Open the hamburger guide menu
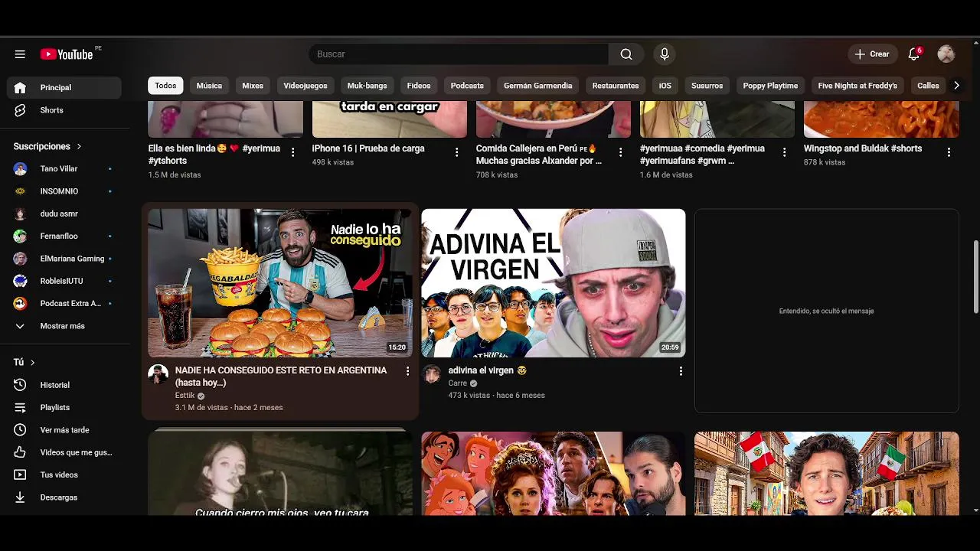The image size is (980, 551). 20,54
